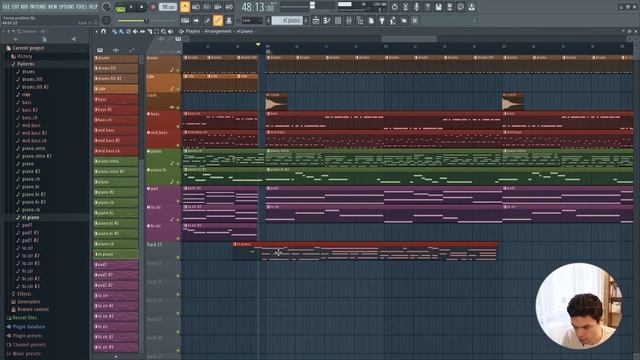Select the playlist slip tool
This screenshot has width=640, height=360.
(142, 31)
